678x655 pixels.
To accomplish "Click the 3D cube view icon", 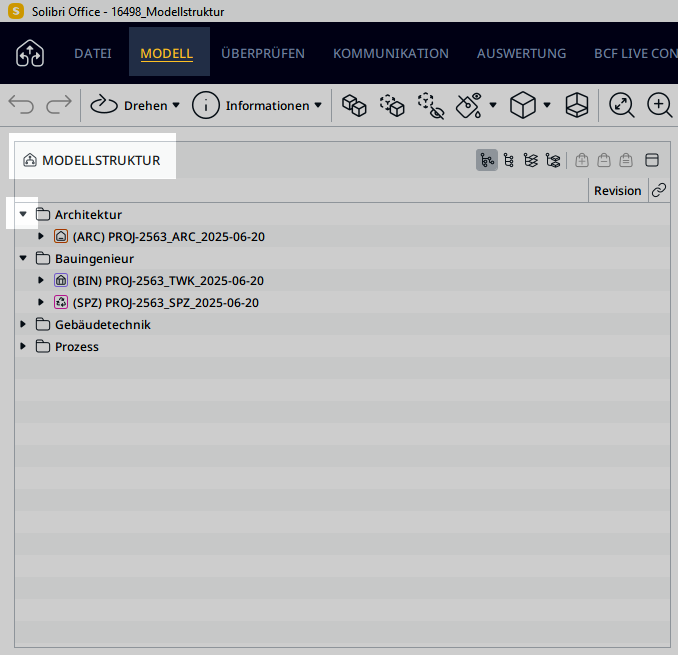I will point(523,105).
